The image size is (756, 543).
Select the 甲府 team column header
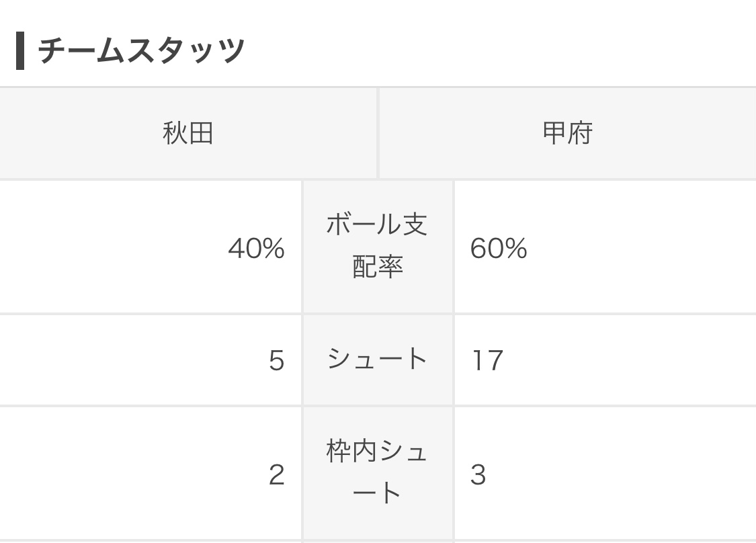[x=568, y=133]
